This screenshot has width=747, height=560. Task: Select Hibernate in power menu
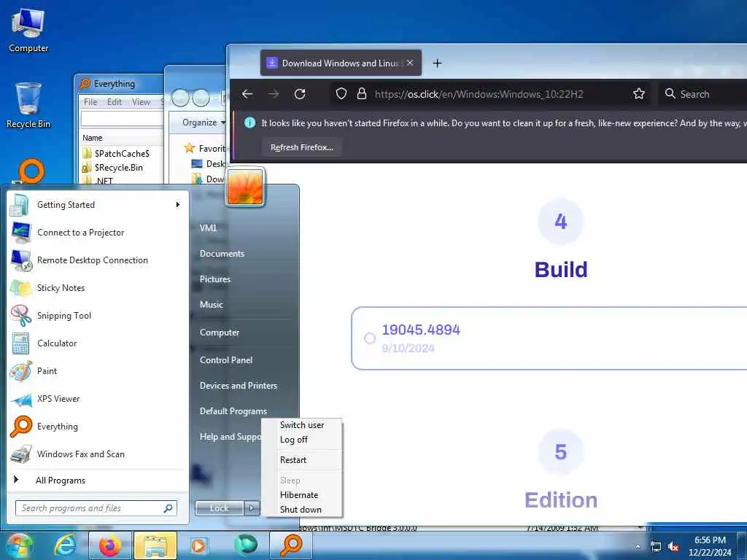click(302, 495)
